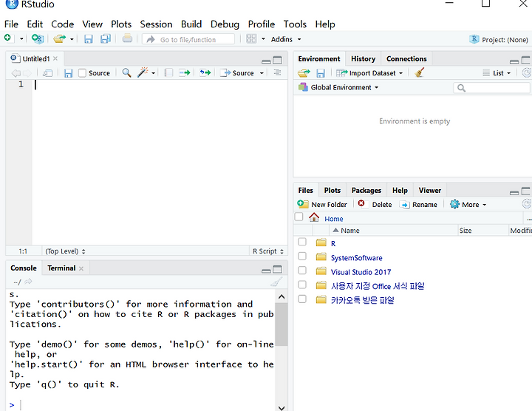Tick the select-all files checkbox
The image size is (532, 411).
299,217
